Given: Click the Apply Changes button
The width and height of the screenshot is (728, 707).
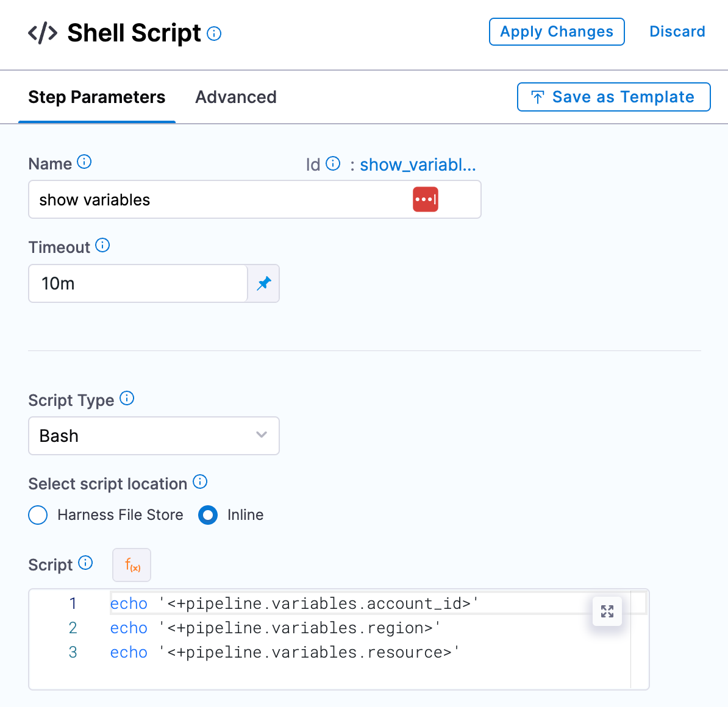Looking at the screenshot, I should click(557, 32).
